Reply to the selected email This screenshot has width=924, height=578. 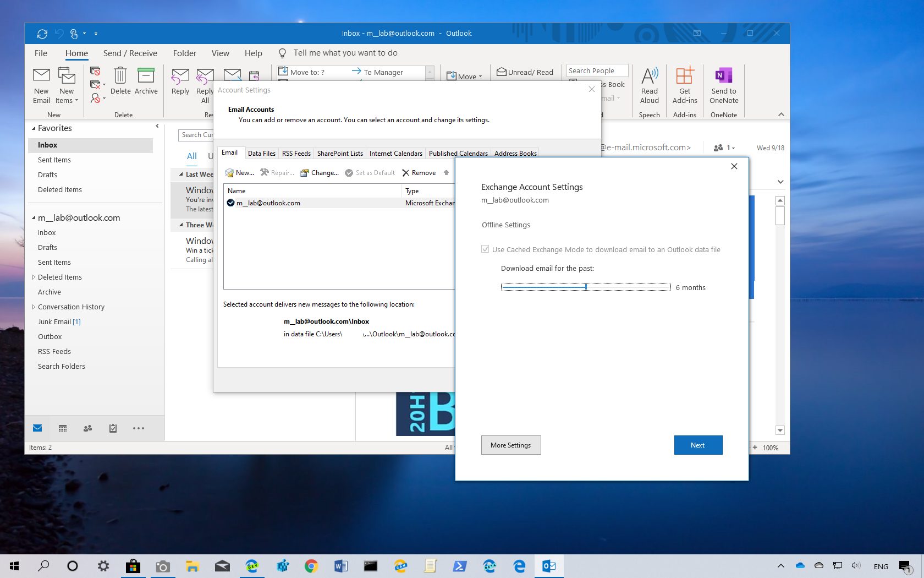point(180,83)
